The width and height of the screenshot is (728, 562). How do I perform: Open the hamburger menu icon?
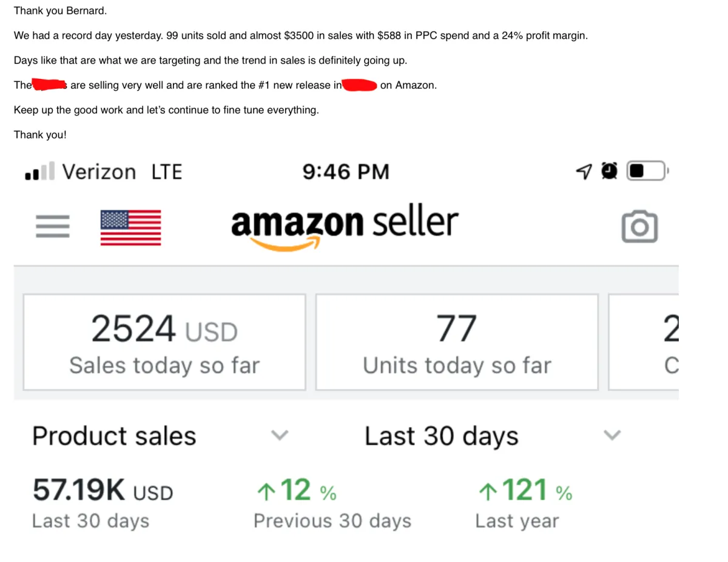tap(53, 227)
